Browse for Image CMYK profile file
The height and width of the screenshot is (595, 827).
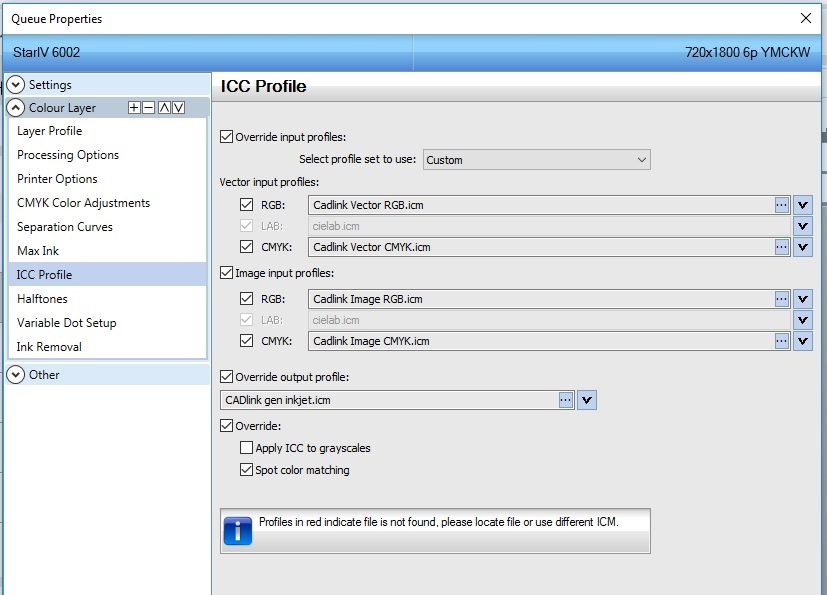click(x=782, y=341)
